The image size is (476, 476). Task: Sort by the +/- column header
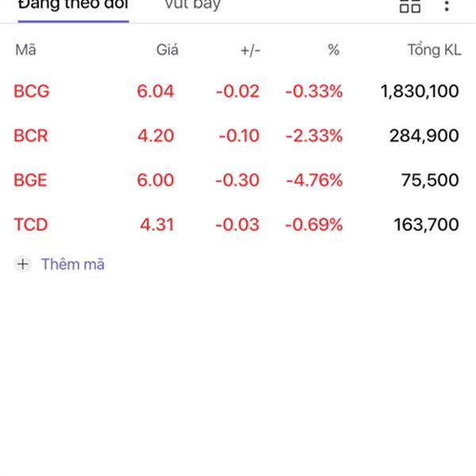[251, 51]
